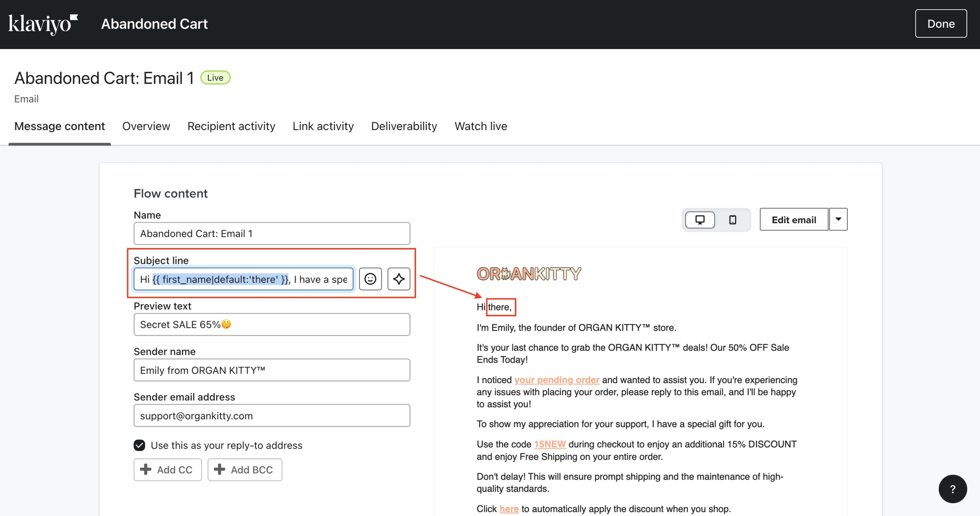Click the plus icon to Add CC
The width and height of the screenshot is (980, 516).
pyautogui.click(x=146, y=469)
